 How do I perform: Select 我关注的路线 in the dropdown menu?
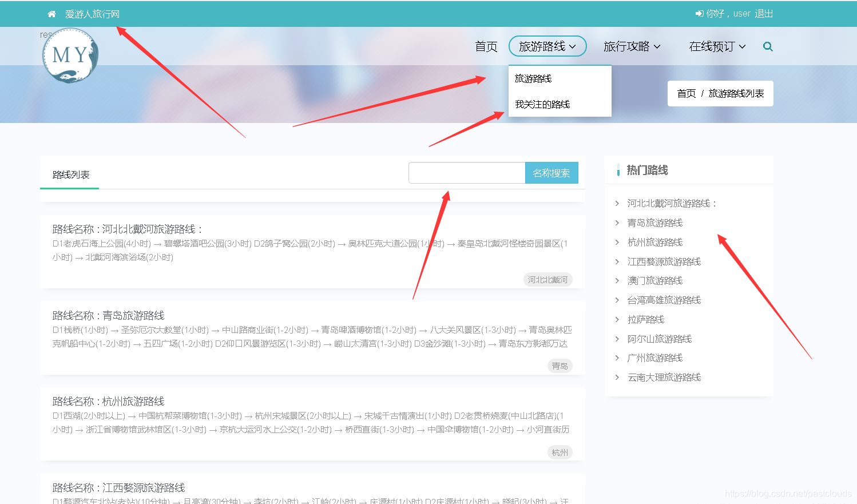point(542,104)
